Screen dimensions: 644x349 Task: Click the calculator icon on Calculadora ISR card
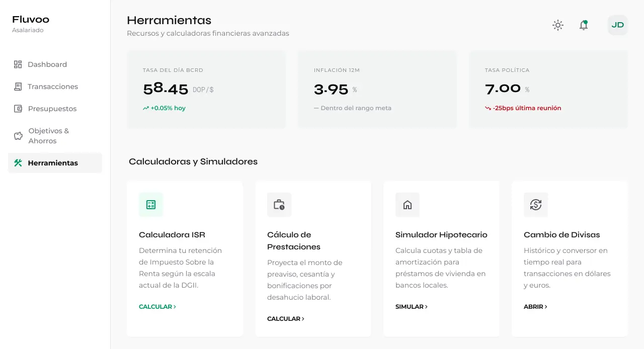coord(151,205)
